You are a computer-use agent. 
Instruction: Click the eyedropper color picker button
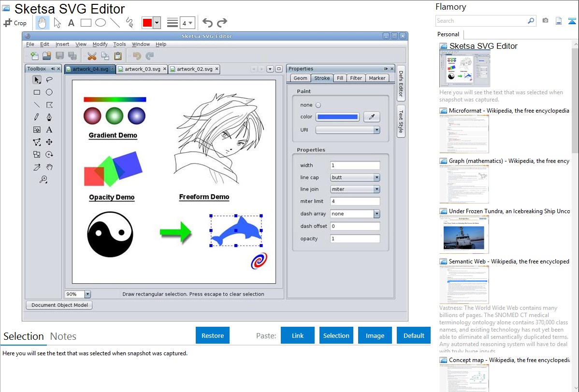[x=372, y=117]
